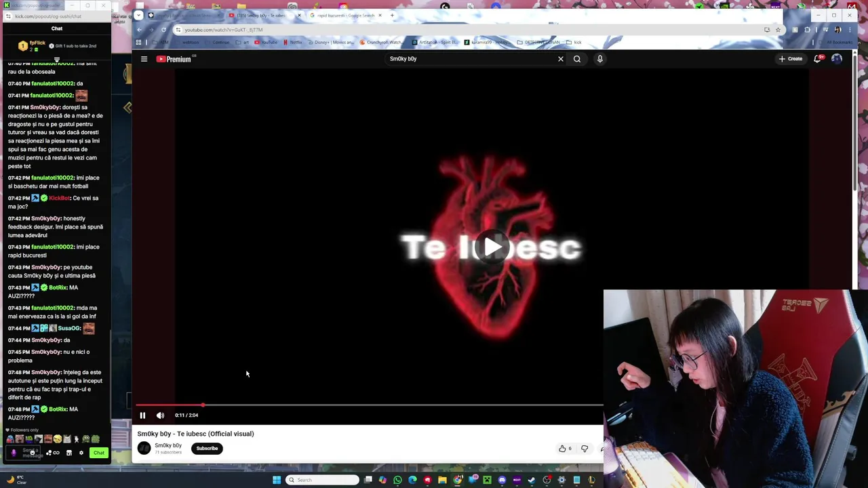The height and width of the screenshot is (488, 868).
Task: Open the weather widget showing Clear
Action: (x=17, y=480)
